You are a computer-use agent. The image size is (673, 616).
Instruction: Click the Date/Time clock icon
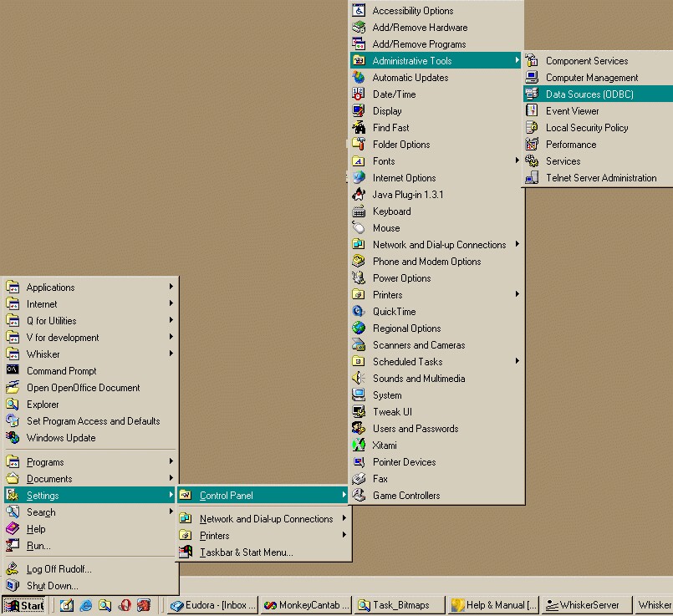point(359,94)
